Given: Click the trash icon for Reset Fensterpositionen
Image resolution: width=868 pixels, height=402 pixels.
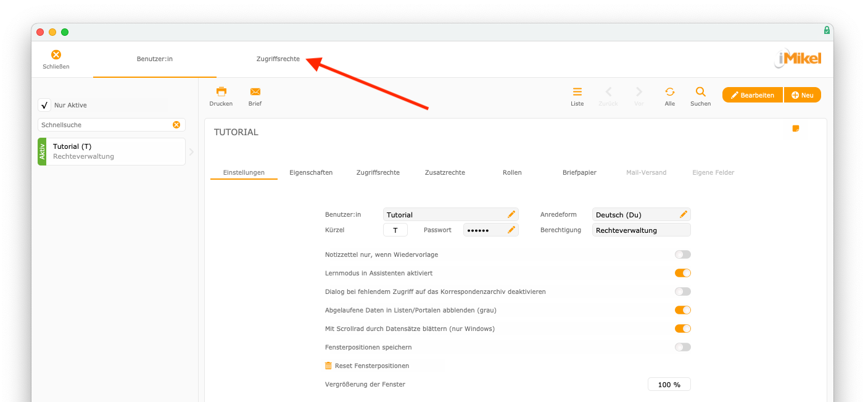Looking at the screenshot, I should (x=328, y=366).
